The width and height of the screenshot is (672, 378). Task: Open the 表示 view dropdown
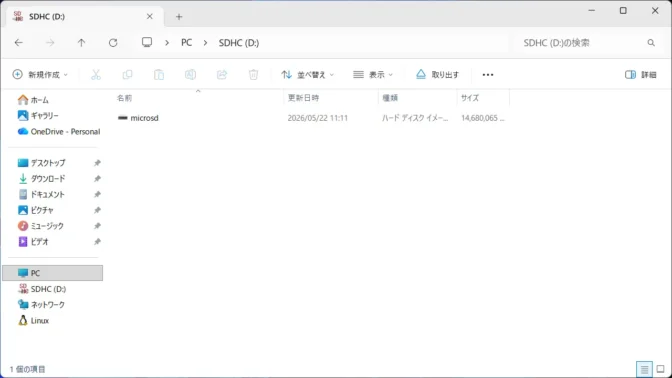[x=373, y=75]
